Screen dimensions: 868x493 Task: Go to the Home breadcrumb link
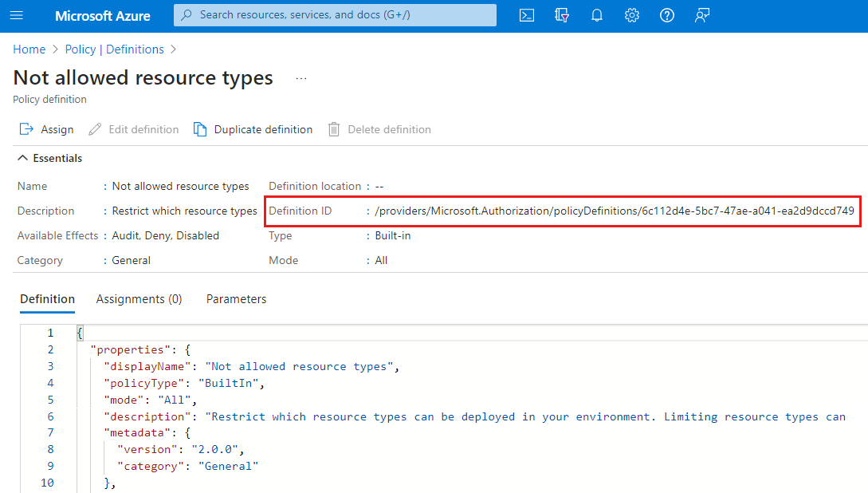pos(29,49)
